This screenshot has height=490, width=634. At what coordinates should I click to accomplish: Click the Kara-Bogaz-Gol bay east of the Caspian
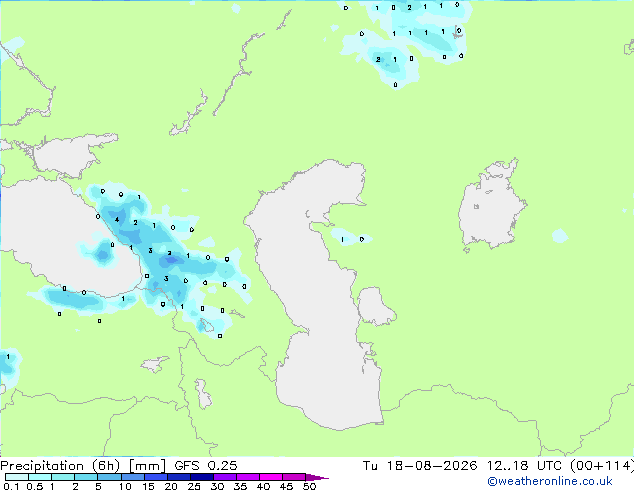pos(375,306)
